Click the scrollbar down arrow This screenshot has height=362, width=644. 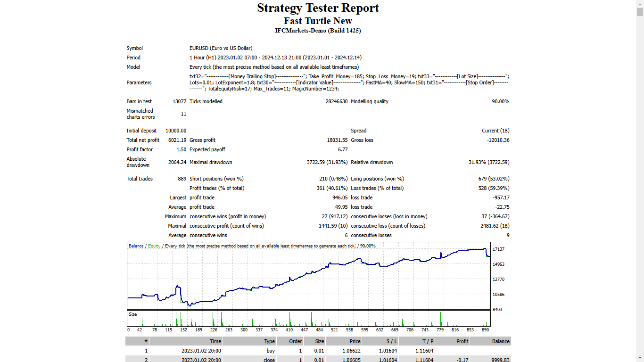640,358
